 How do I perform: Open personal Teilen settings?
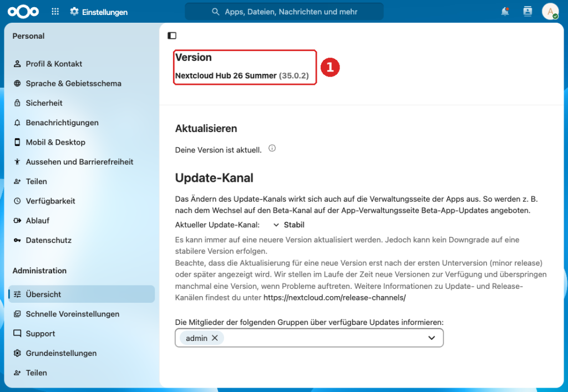[x=82, y=181]
